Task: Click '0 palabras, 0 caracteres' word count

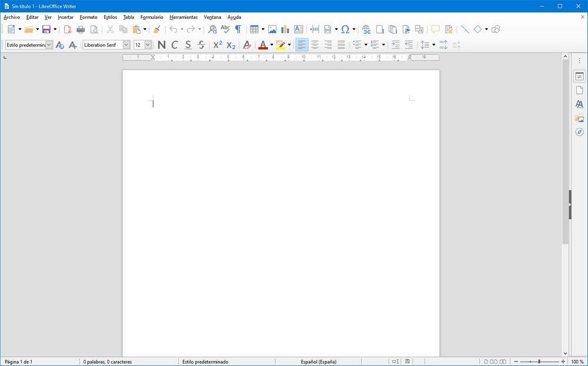Action: [107, 362]
